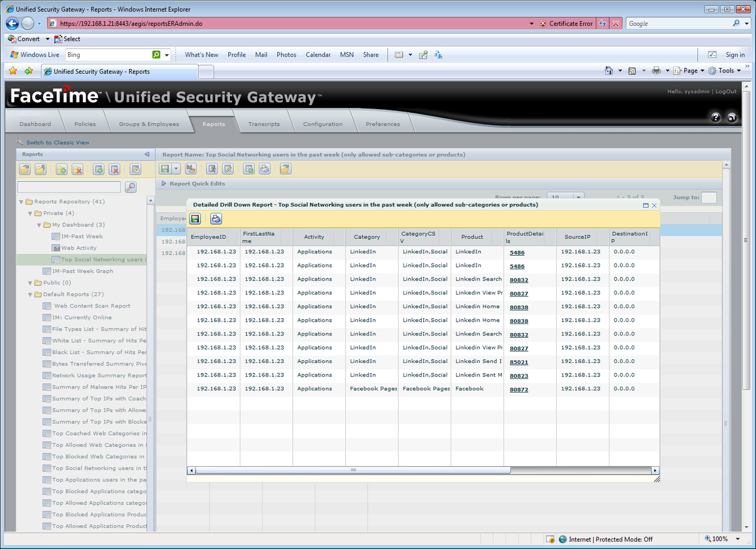Click the Reports panel search input field
This screenshot has height=549, width=756.
[69, 187]
